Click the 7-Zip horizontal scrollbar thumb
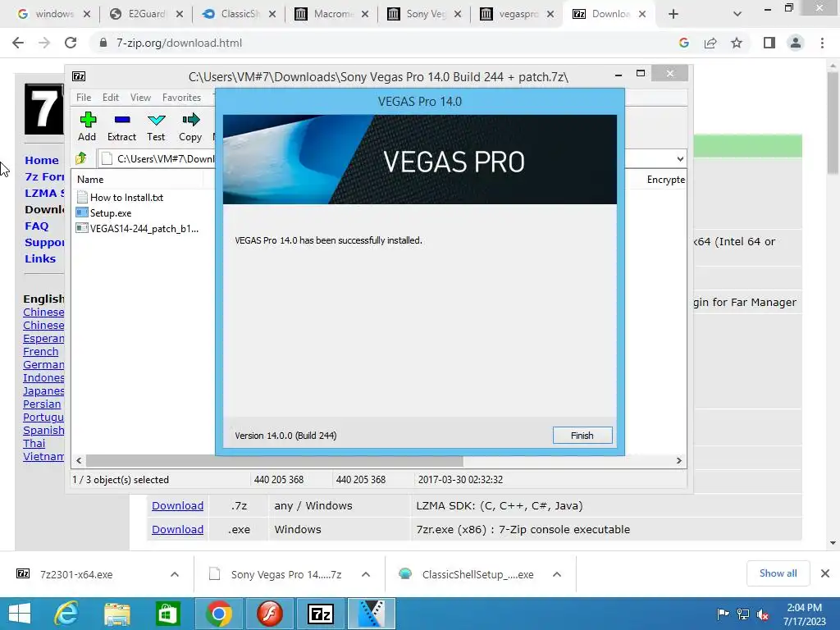Screen dimensions: 840x630 pyautogui.click(x=274, y=461)
